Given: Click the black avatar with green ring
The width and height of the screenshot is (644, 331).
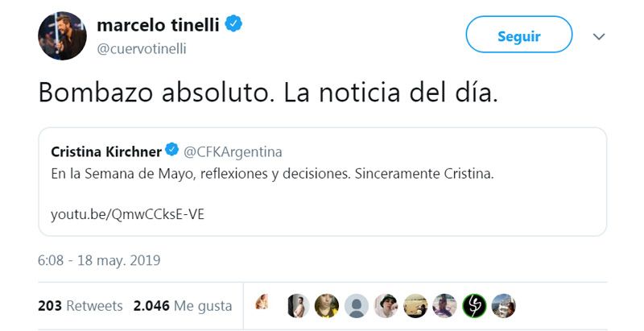Looking at the screenshot, I should (473, 305).
